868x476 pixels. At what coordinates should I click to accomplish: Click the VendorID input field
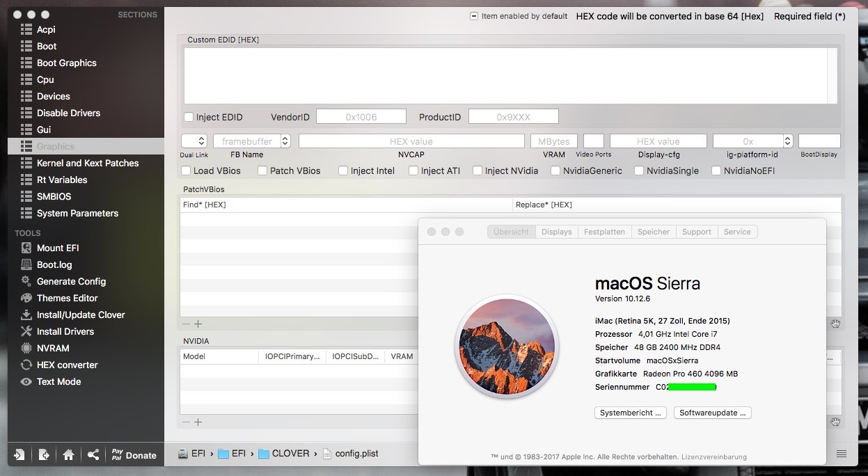click(x=361, y=117)
